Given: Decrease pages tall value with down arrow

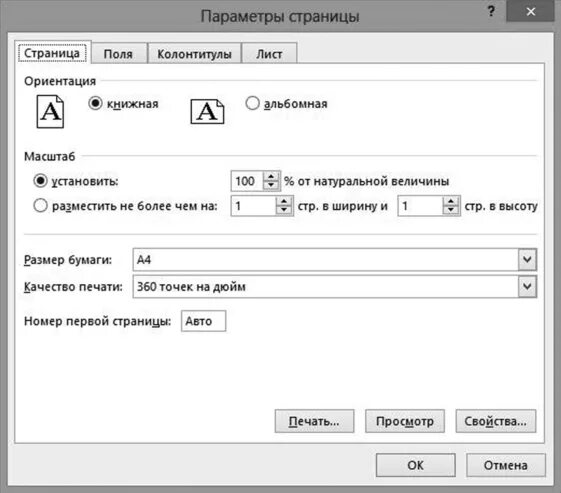Looking at the screenshot, I should point(451,210).
